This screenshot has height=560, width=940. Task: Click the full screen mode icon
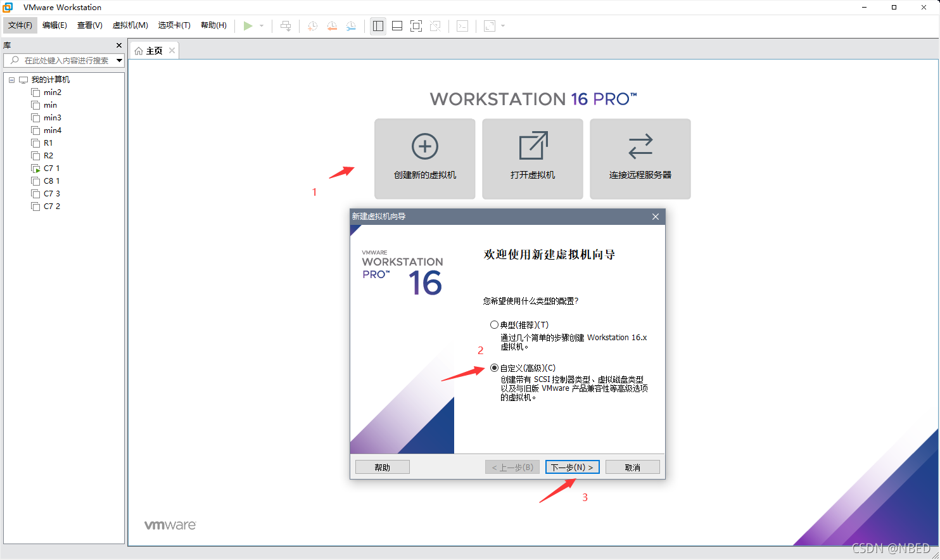[x=416, y=26]
